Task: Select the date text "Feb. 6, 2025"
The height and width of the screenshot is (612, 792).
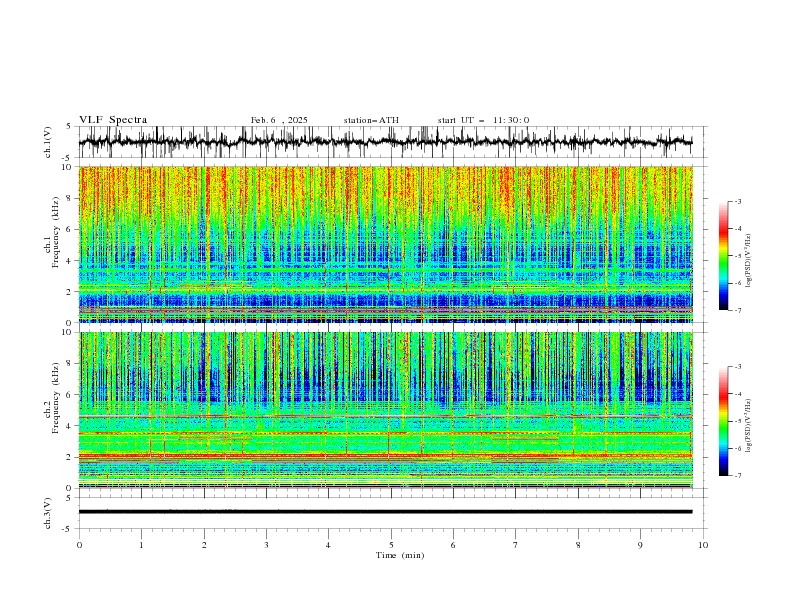Action: click(x=279, y=120)
